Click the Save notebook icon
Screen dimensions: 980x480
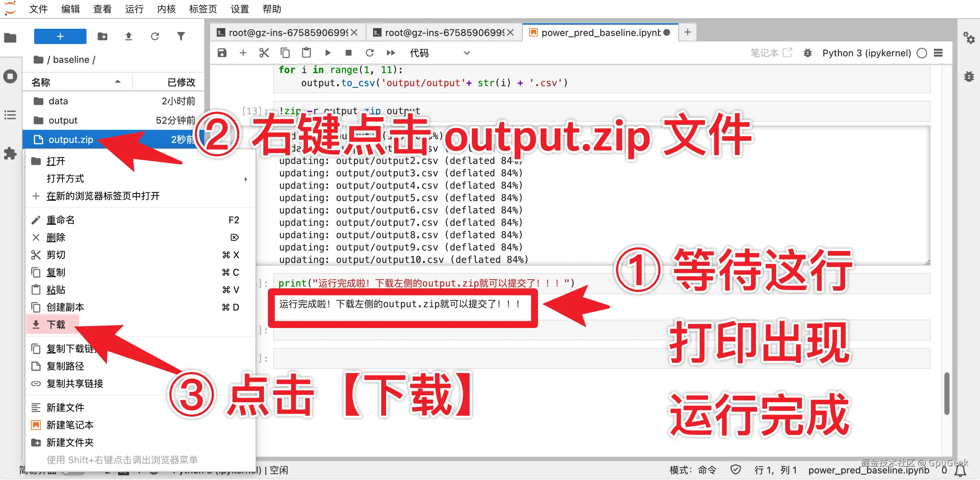(x=222, y=53)
